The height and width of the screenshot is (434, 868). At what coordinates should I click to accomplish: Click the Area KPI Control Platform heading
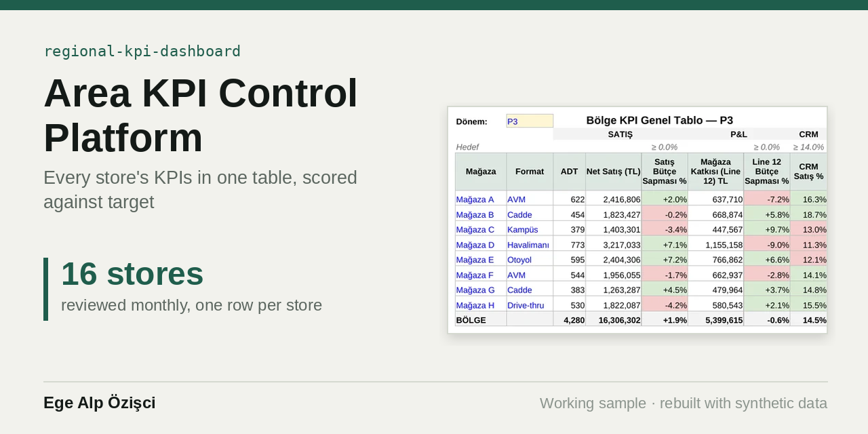201,115
